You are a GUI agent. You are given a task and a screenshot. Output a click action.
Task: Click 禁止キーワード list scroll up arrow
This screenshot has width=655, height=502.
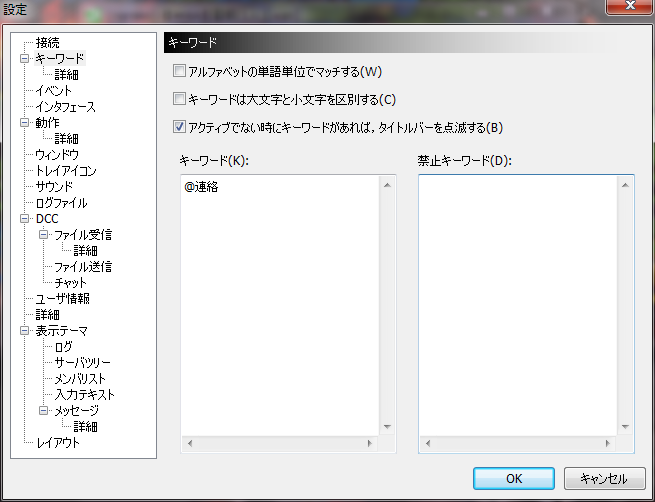coord(625,185)
